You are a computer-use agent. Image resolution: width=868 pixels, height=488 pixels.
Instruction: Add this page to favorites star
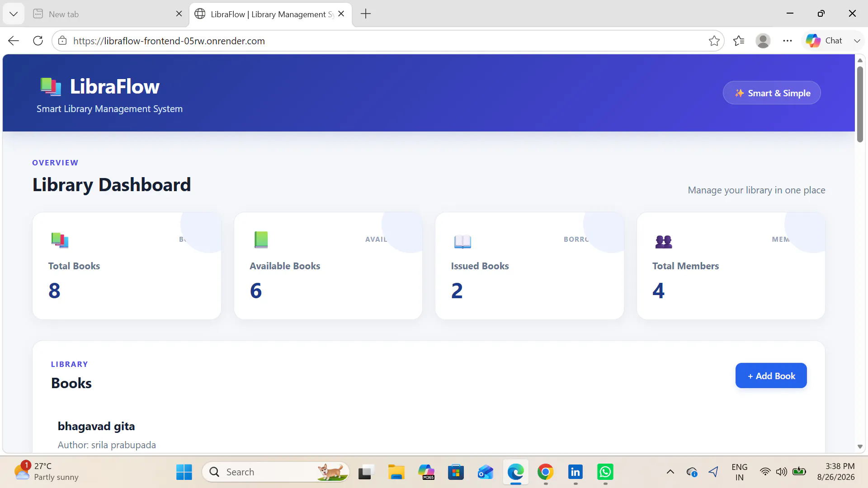(x=714, y=41)
